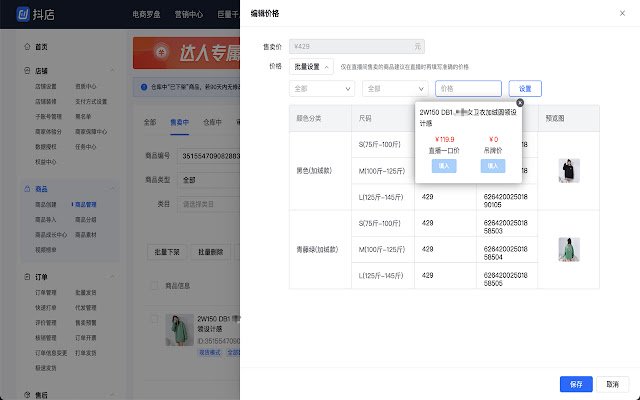The width and height of the screenshot is (640, 400).
Task: Click the shop icon beside 店铺
Action: tap(27, 71)
